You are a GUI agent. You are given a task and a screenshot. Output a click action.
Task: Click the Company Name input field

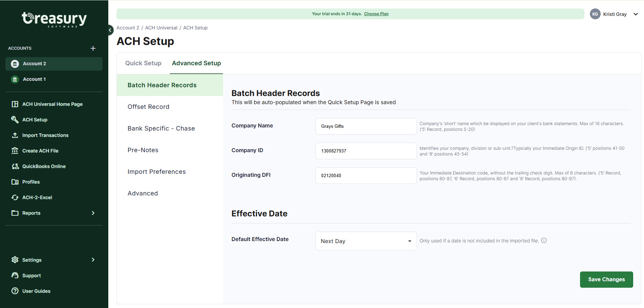tap(365, 126)
